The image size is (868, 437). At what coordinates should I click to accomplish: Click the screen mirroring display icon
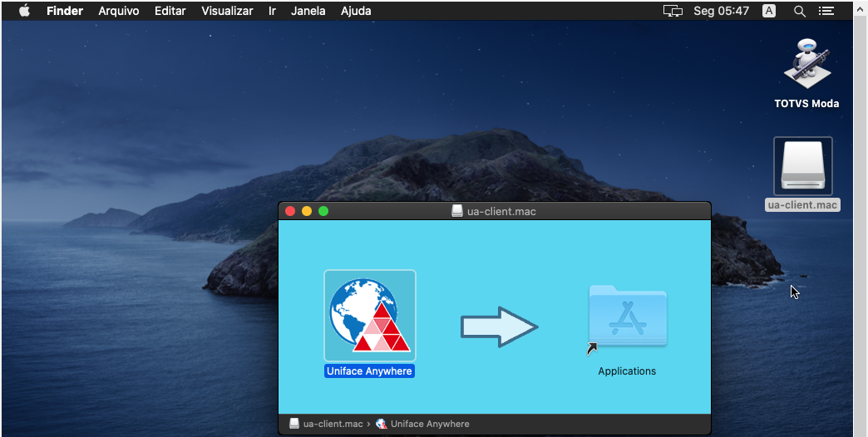point(673,11)
